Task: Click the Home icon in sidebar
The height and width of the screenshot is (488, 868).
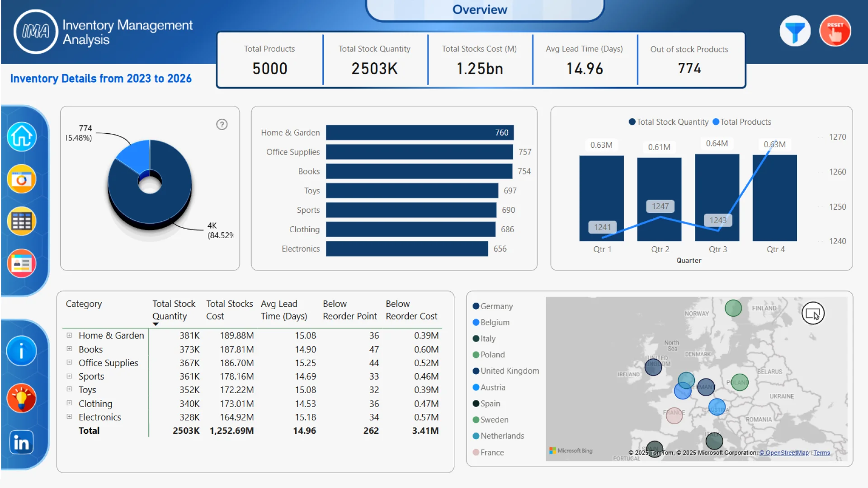Action: (x=22, y=136)
